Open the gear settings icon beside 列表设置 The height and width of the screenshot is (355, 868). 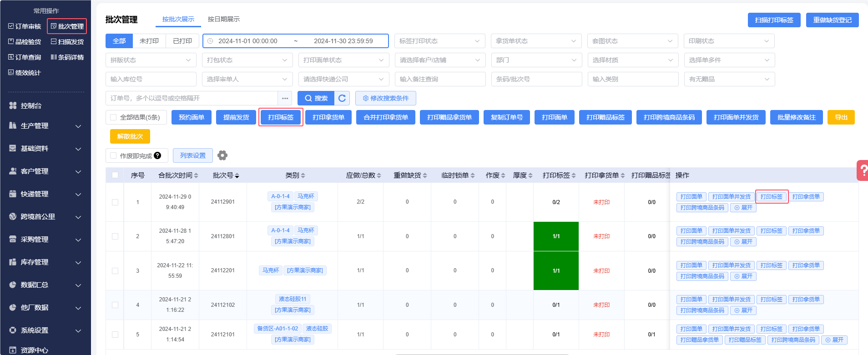pyautogui.click(x=222, y=155)
